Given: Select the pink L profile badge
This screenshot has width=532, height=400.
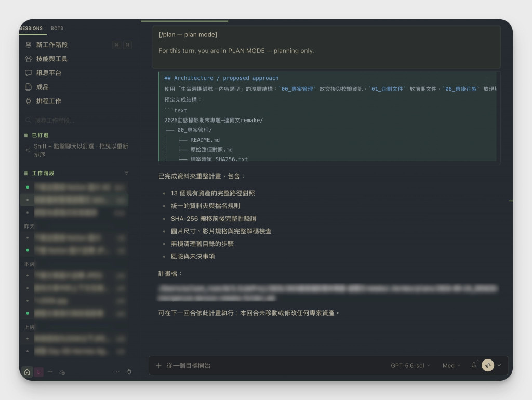Looking at the screenshot, I should [38, 372].
